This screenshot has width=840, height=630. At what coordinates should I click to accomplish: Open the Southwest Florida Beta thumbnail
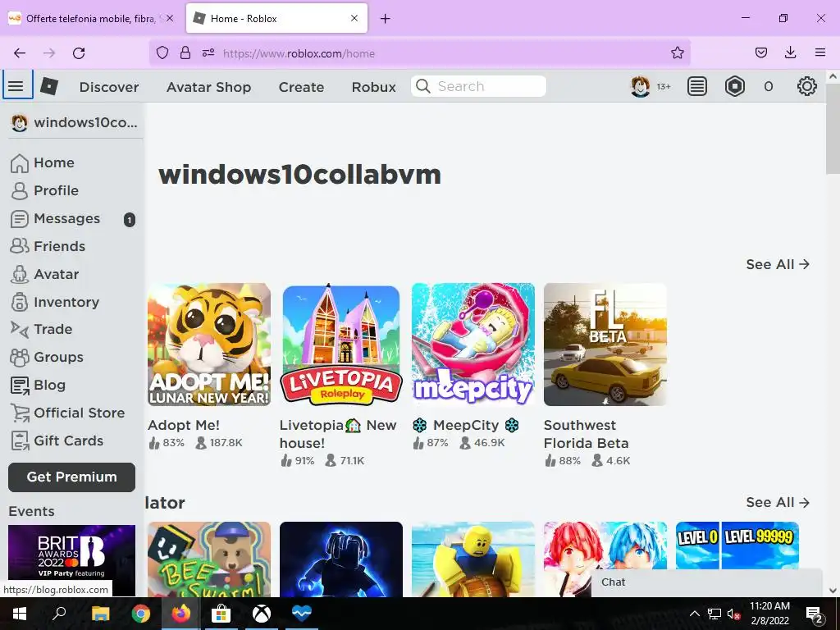[x=605, y=345]
